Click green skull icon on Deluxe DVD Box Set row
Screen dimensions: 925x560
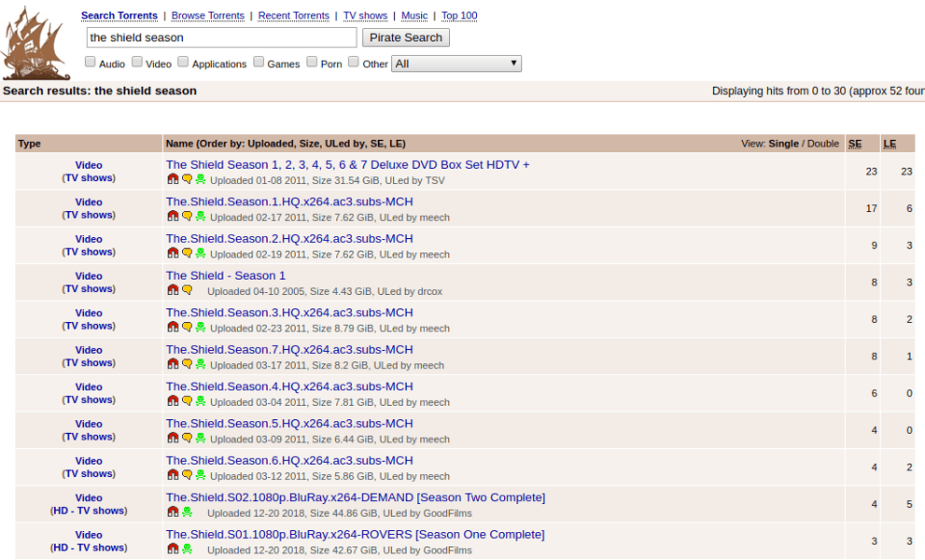(x=201, y=179)
